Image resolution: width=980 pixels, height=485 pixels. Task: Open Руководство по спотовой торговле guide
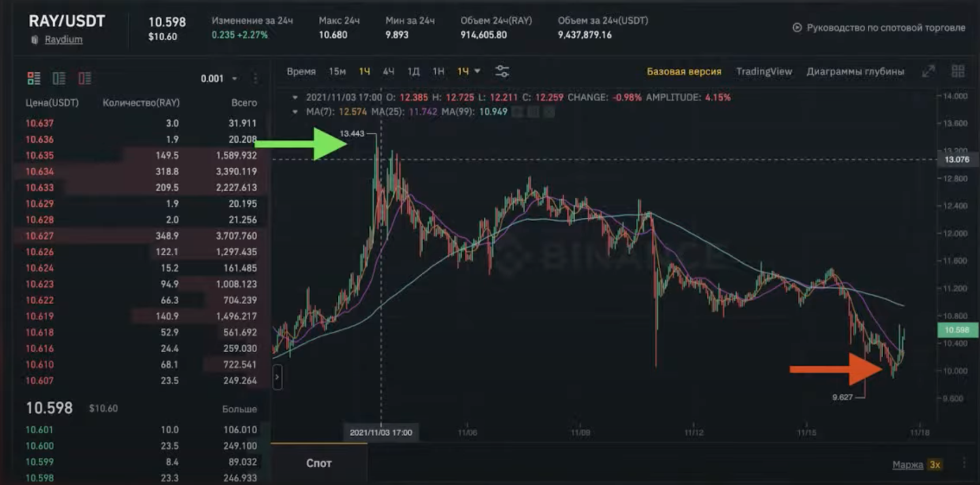[x=885, y=28]
